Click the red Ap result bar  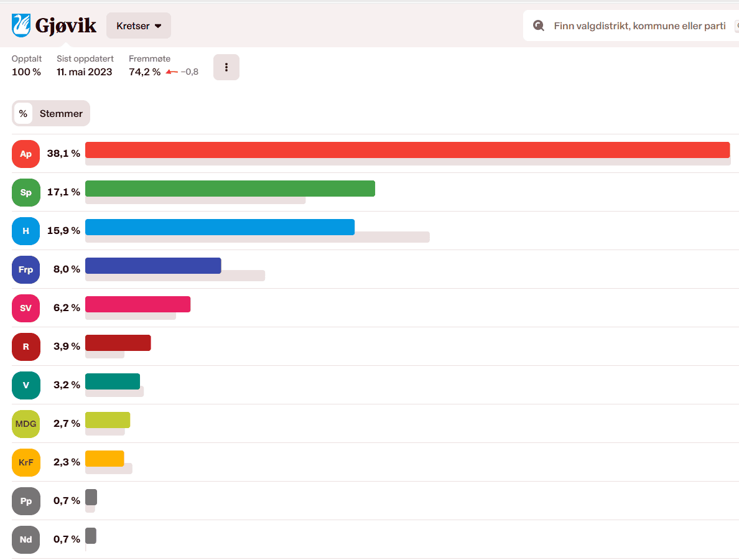coord(407,150)
